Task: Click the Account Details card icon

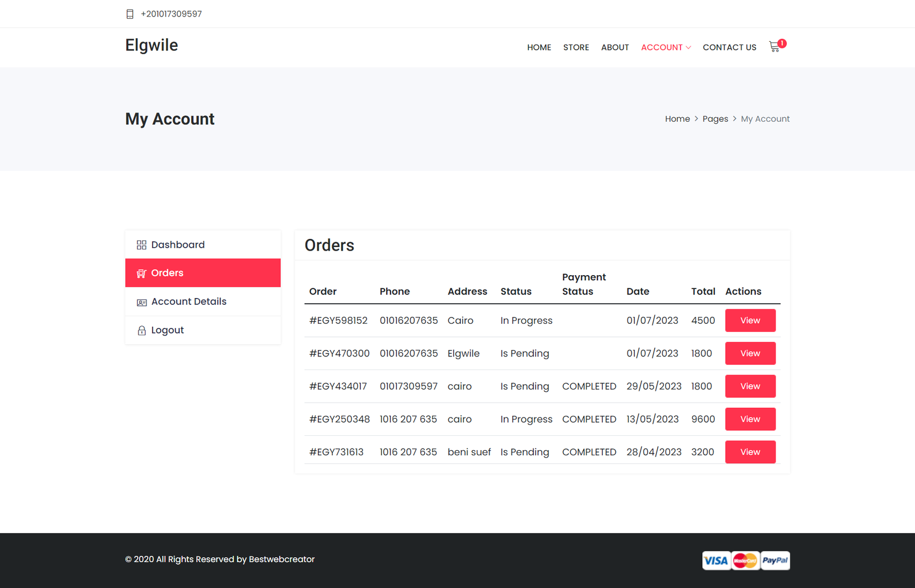Action: (x=141, y=302)
